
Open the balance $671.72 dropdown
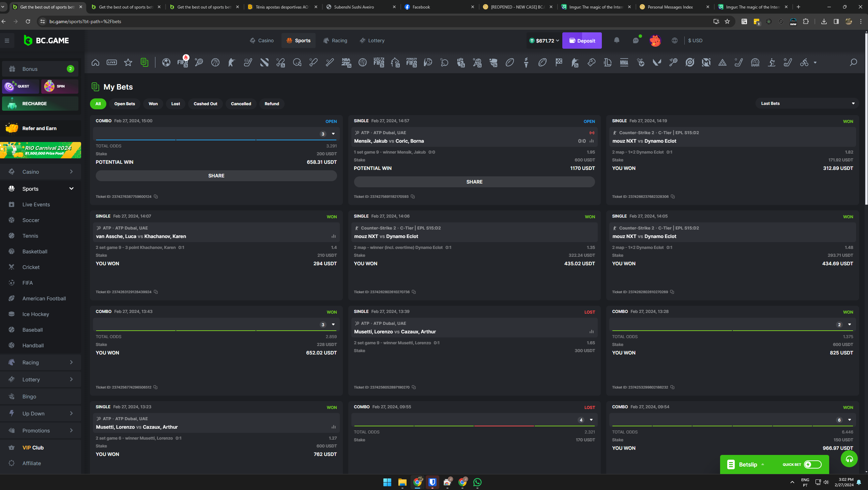coord(544,41)
